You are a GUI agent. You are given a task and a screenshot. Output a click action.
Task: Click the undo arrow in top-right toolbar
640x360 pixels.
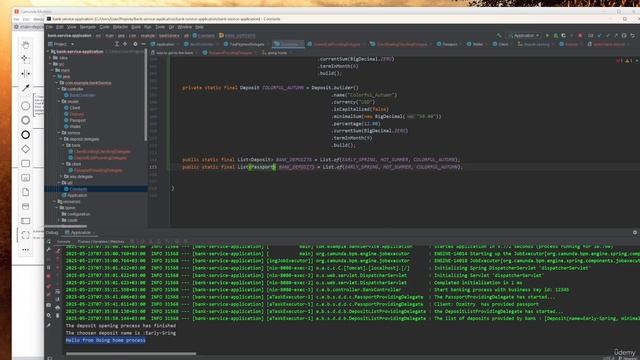632,36
